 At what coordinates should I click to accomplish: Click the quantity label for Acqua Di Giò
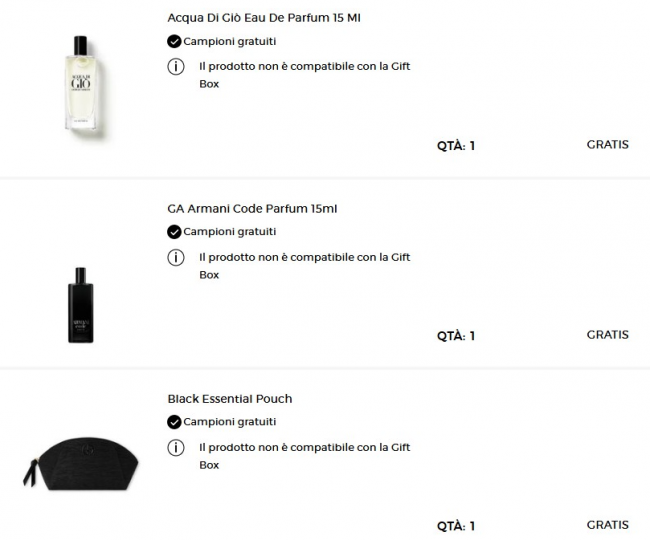(x=456, y=145)
